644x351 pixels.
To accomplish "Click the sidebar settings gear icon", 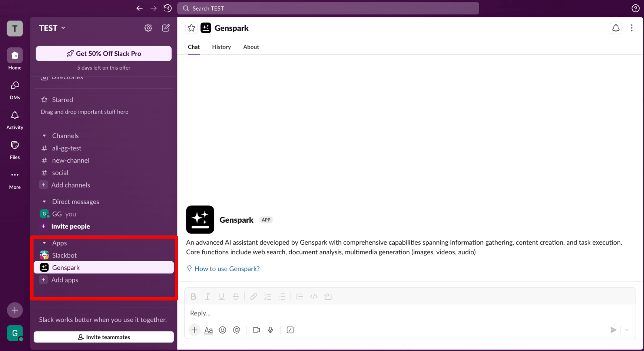I will click(148, 28).
